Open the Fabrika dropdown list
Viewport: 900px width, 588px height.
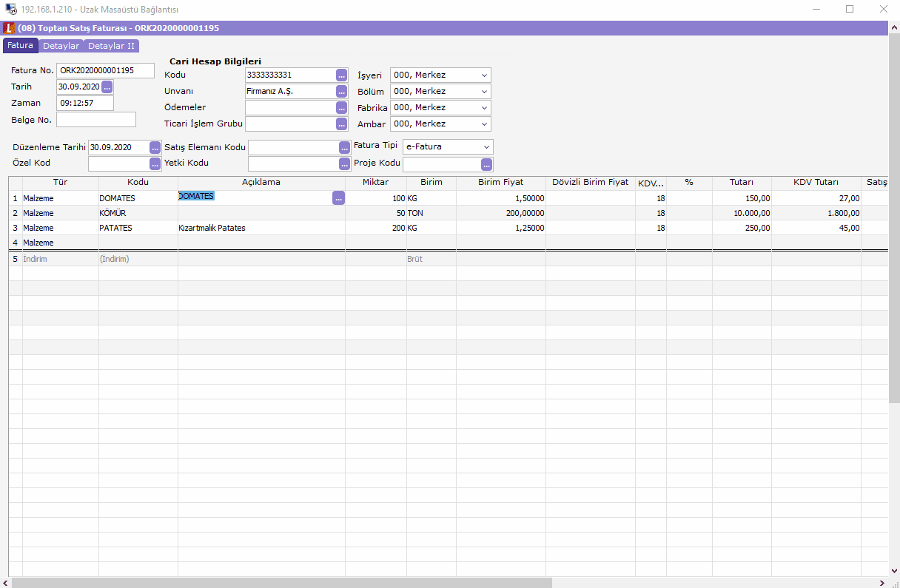click(484, 108)
